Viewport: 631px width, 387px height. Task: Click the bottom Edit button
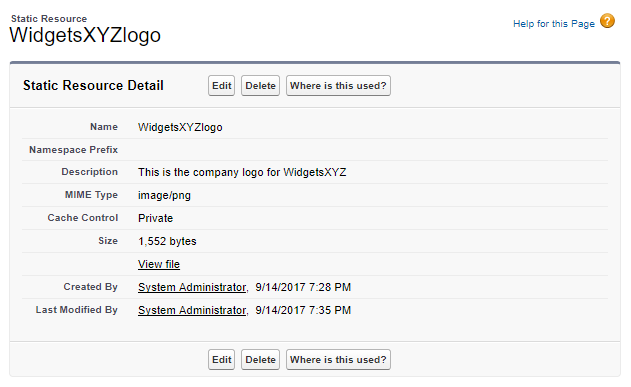tap(221, 360)
